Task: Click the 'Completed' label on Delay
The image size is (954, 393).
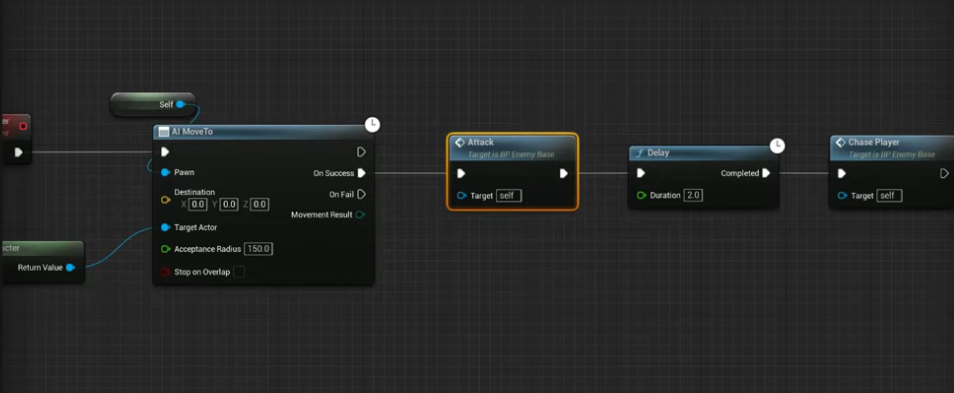Action: [x=740, y=173]
